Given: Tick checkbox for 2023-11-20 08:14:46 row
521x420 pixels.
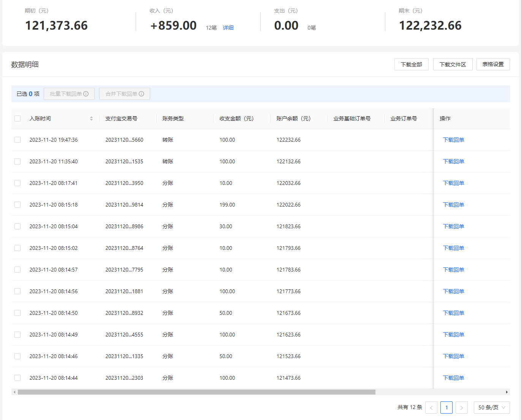Looking at the screenshot, I should point(17,356).
